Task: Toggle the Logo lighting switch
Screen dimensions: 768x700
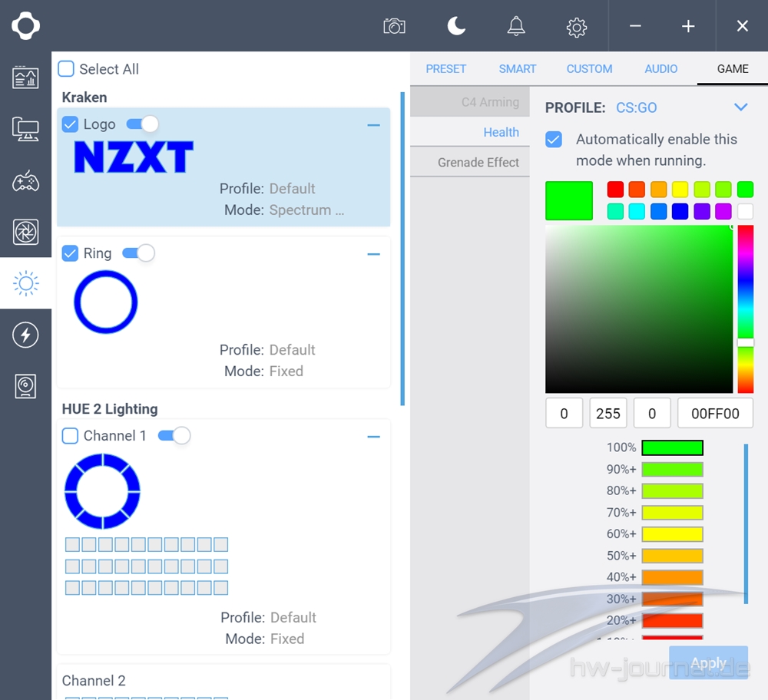Action: (x=143, y=124)
